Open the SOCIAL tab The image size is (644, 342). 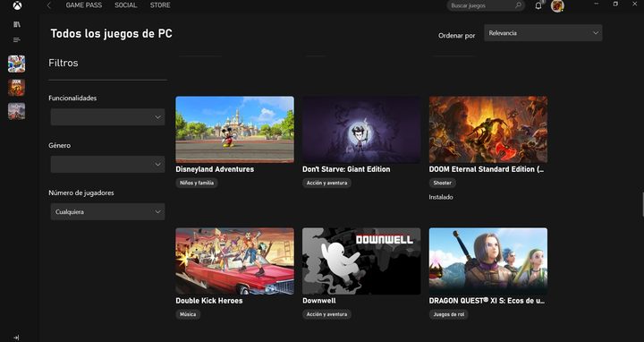point(126,5)
